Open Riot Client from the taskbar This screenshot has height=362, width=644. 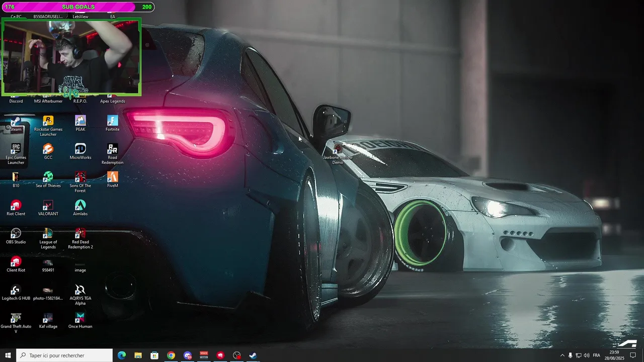click(220, 355)
